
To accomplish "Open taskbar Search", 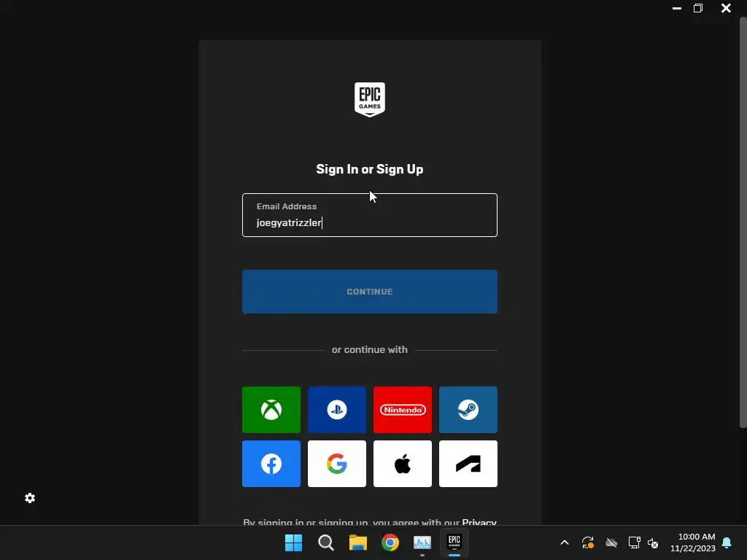I will click(326, 542).
